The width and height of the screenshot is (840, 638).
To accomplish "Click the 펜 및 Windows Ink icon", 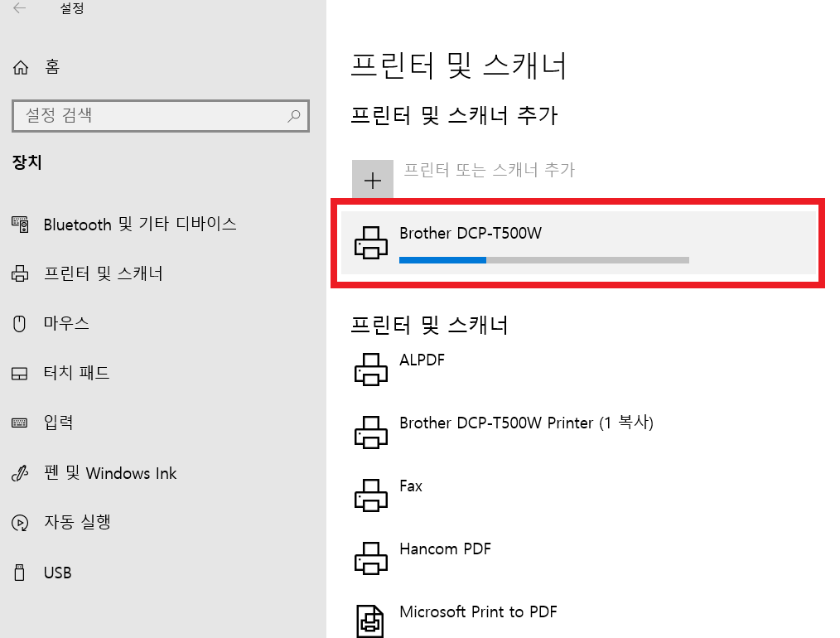I will (20, 474).
